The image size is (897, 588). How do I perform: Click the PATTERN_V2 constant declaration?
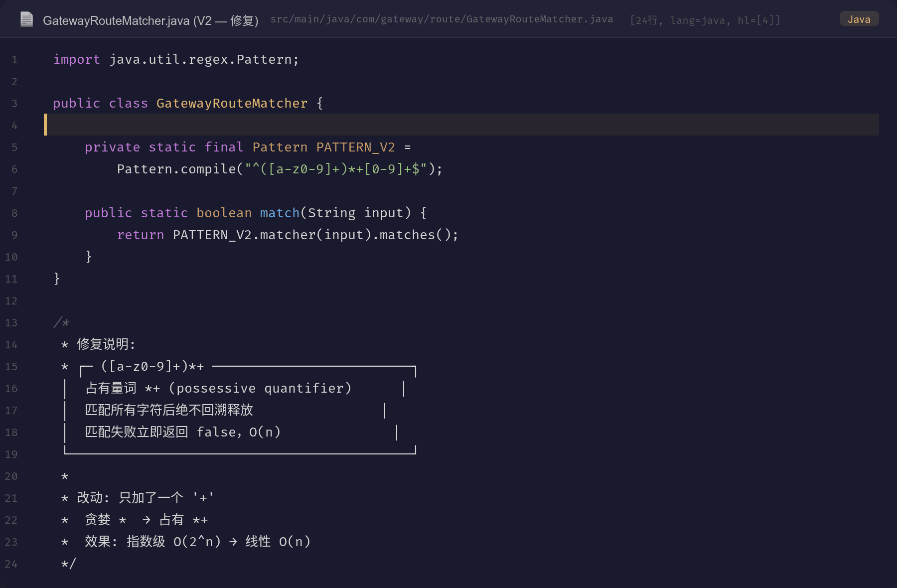pos(355,147)
